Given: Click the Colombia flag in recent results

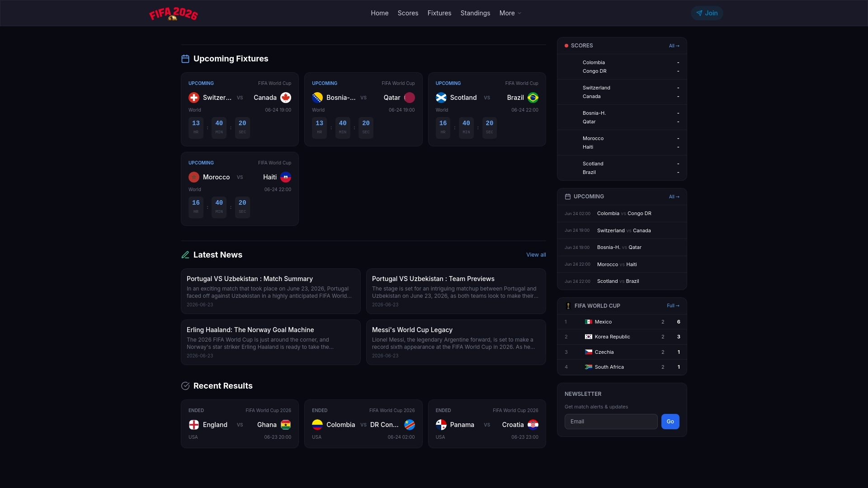Looking at the screenshot, I should 317,425.
